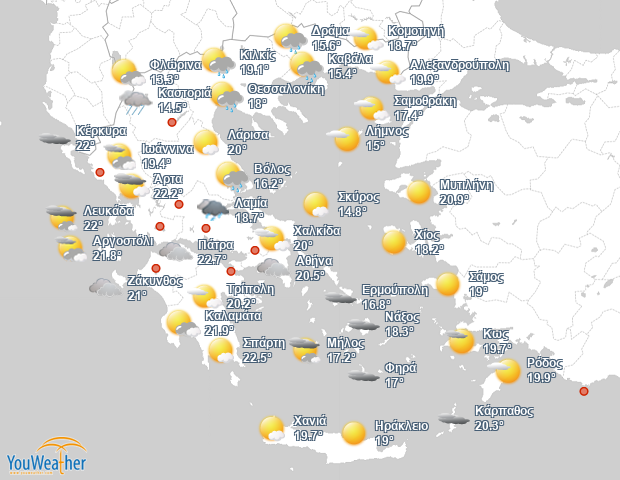Open the YouWeather logo link

(x=47, y=456)
